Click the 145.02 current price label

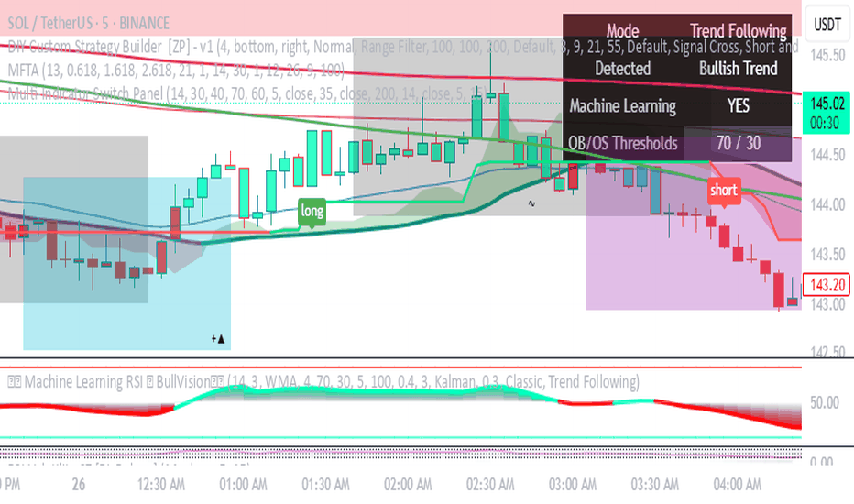point(827,113)
